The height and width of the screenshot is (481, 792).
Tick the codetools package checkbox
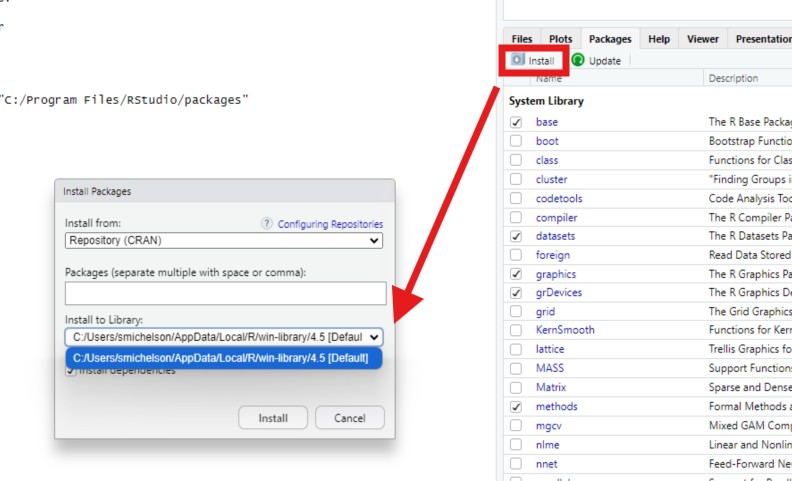pyautogui.click(x=516, y=198)
